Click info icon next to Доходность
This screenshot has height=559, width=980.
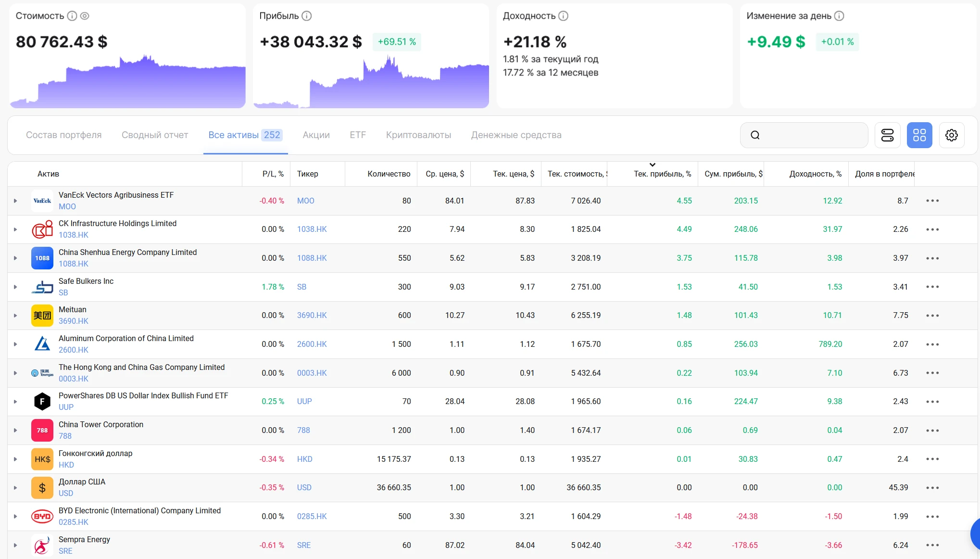coord(564,16)
